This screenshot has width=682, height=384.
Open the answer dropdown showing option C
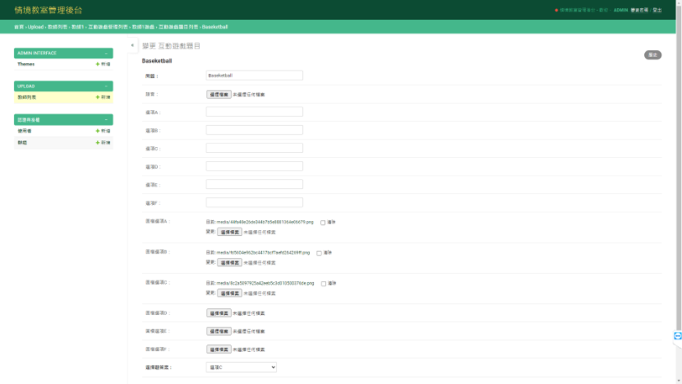pos(241,367)
